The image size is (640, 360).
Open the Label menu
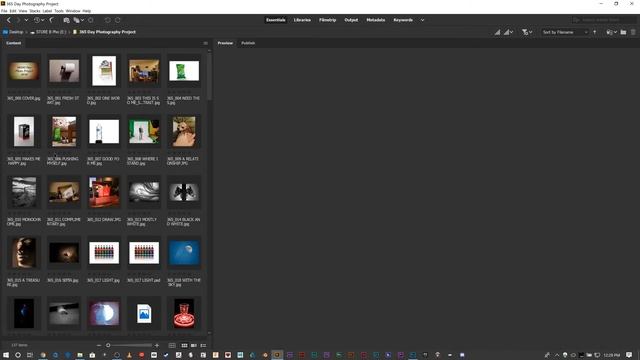click(47, 11)
